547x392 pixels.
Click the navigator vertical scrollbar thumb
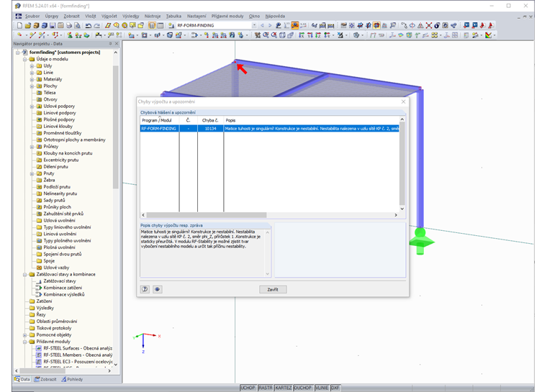click(116, 126)
